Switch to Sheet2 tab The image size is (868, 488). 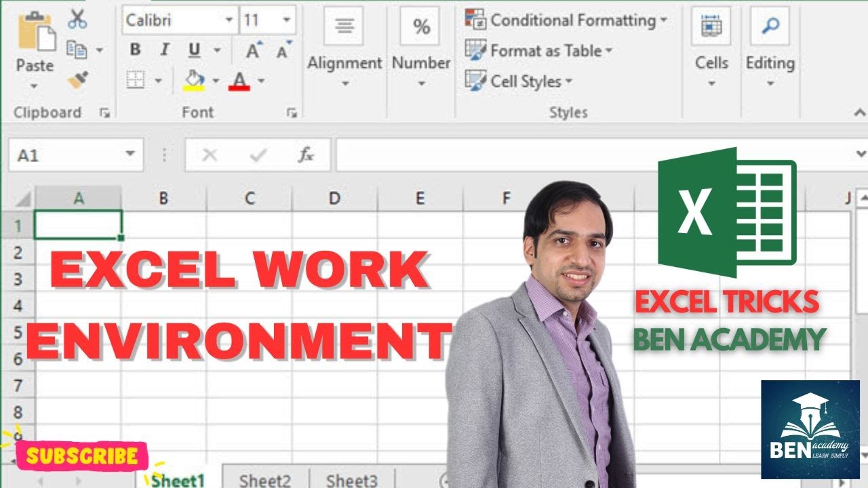coord(265,480)
